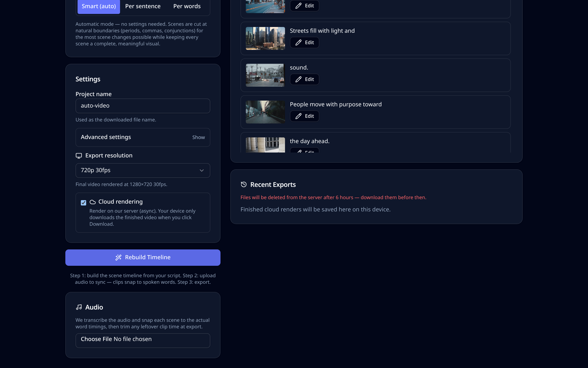Edit the 'sound.' scene
The image size is (588, 368).
[x=304, y=79]
